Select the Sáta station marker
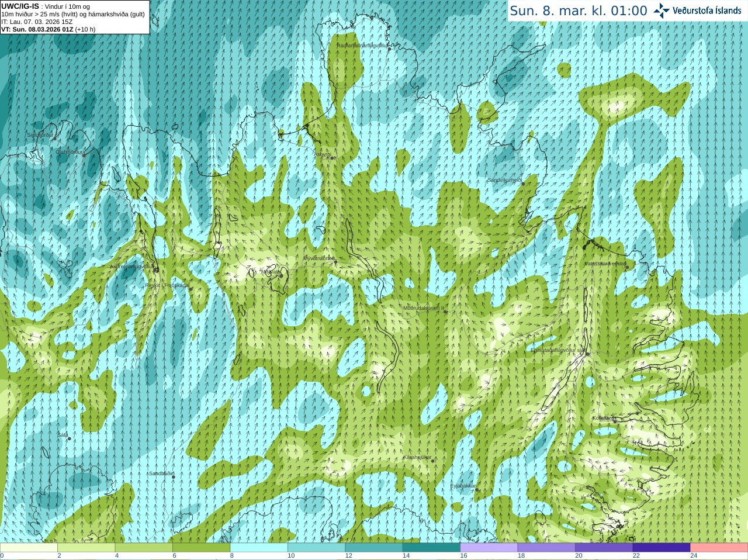The image size is (748, 560). pyautogui.click(x=69, y=438)
